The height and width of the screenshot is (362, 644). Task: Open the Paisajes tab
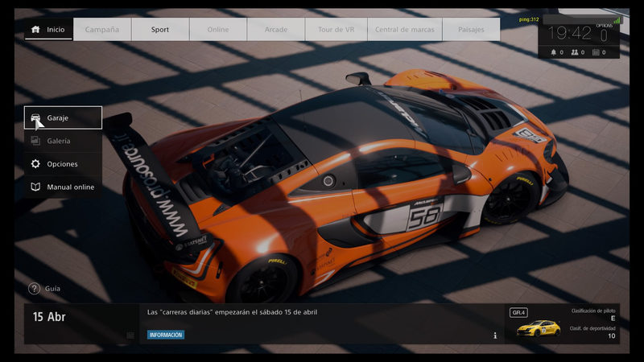click(470, 30)
